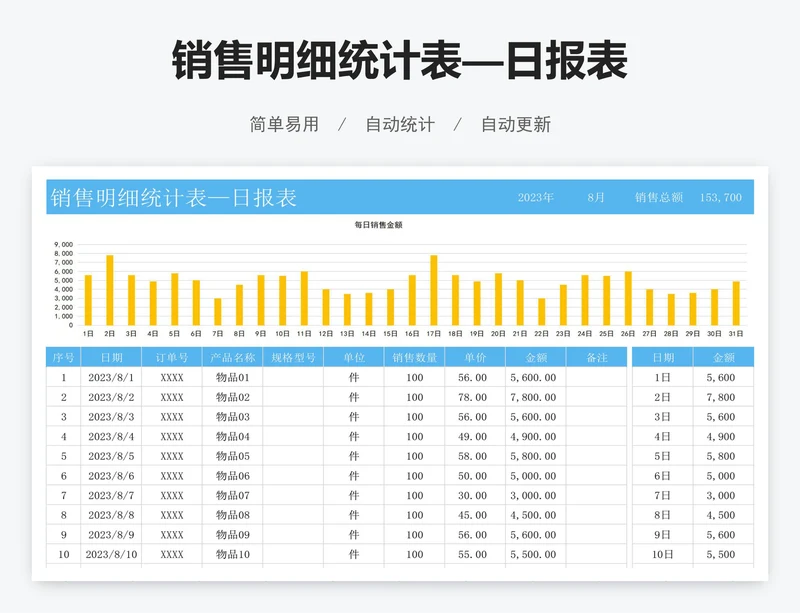Viewport: 800px width, 613px height.
Task: Click the 2日 bar in chart
Action: 110,290
